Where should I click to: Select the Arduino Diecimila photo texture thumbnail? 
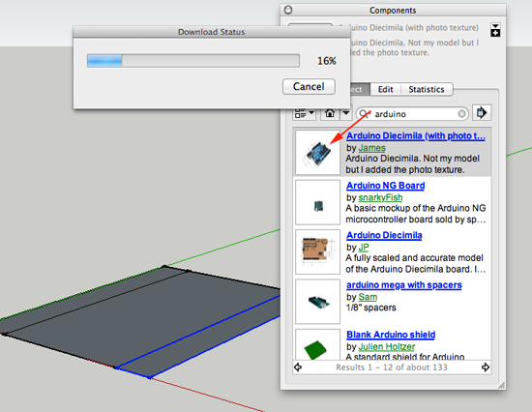(317, 153)
